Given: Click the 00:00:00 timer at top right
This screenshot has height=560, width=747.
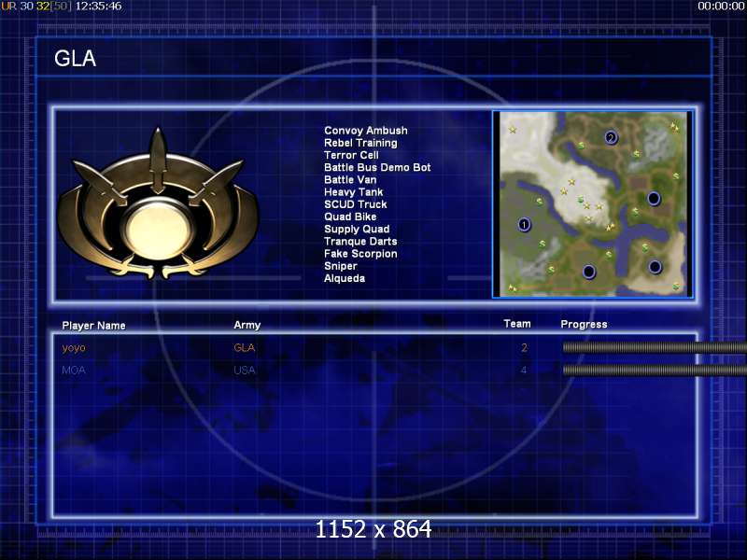Looking at the screenshot, I should [721, 7].
